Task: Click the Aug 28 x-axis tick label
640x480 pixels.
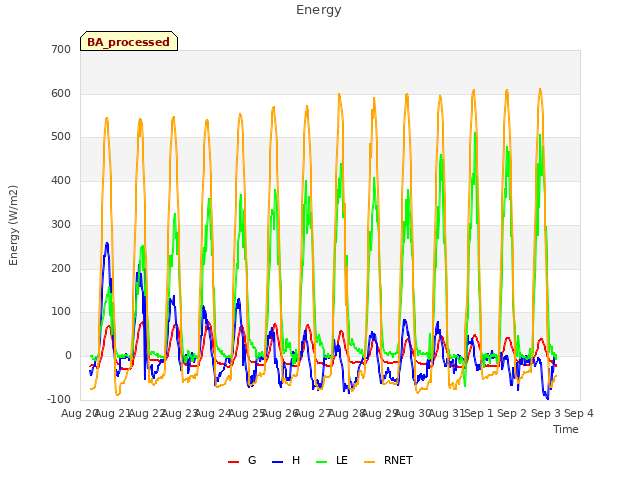Action: pos(347,413)
